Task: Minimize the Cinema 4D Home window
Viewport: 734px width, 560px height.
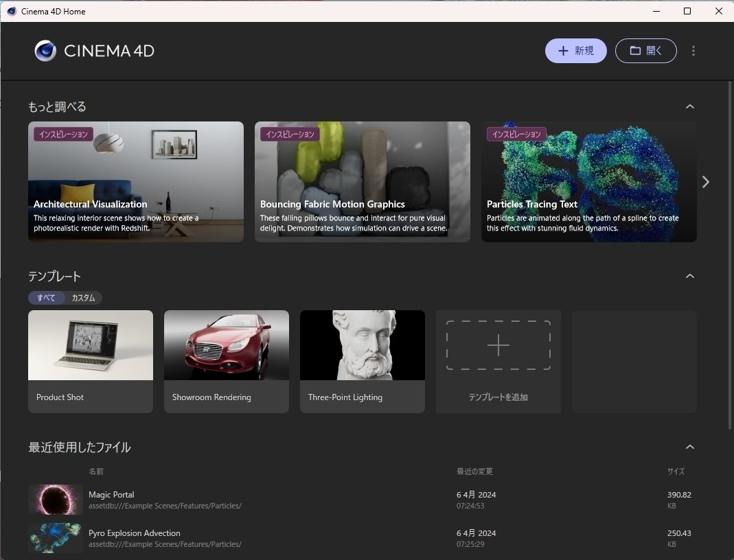Action: coord(656,11)
